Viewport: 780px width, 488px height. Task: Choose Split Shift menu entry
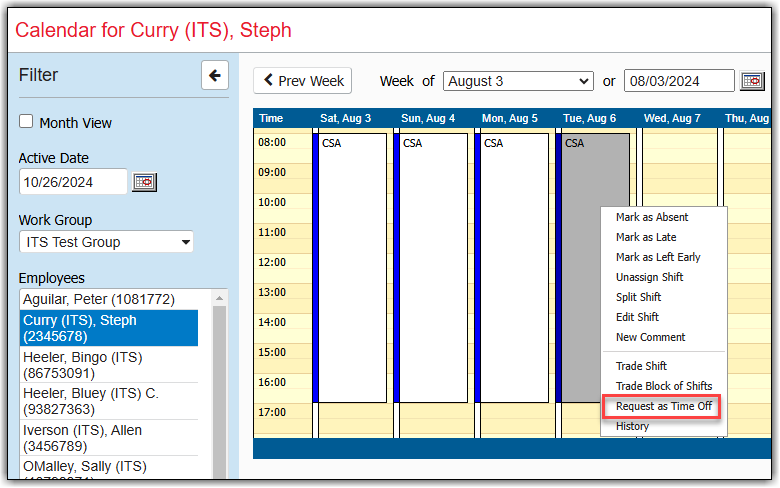point(638,297)
